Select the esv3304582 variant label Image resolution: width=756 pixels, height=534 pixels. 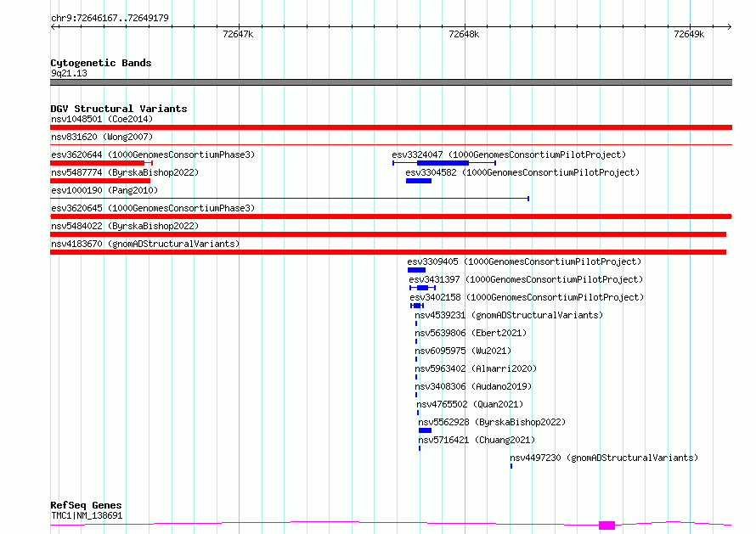click(522, 172)
